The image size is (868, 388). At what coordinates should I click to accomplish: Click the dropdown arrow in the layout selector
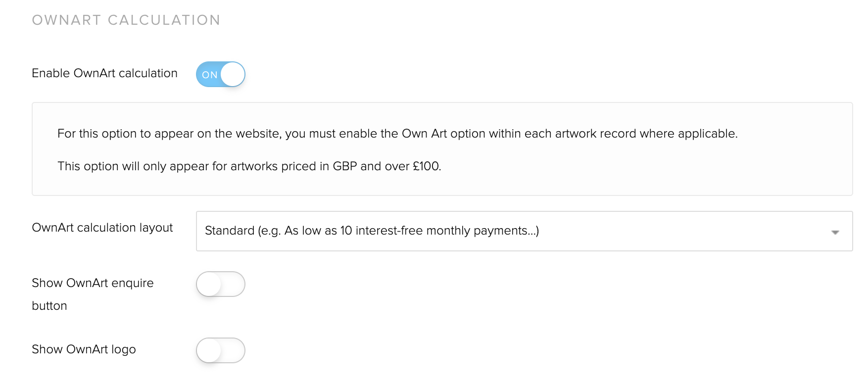[835, 232]
